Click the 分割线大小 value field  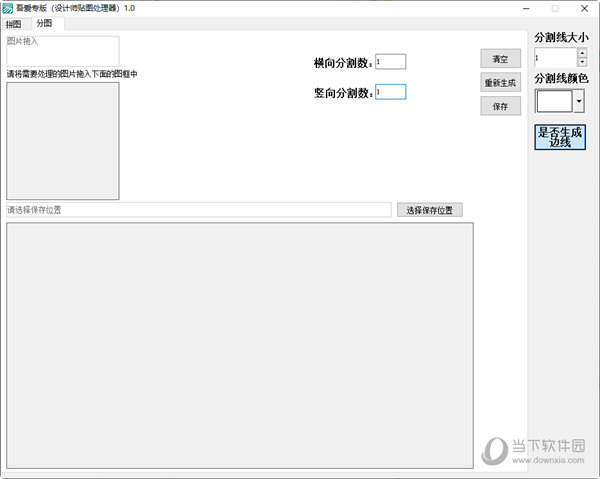tap(555, 58)
